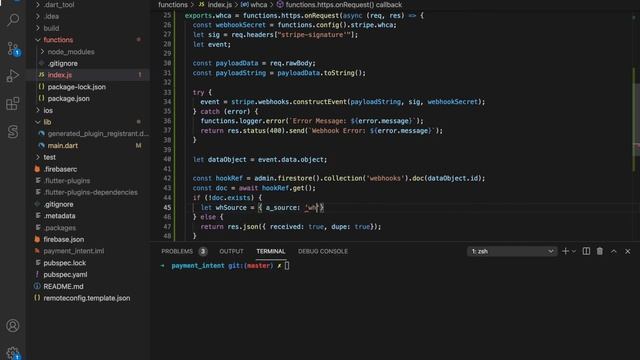
Task: Open the Run and Debug view
Action: click(x=13, y=76)
